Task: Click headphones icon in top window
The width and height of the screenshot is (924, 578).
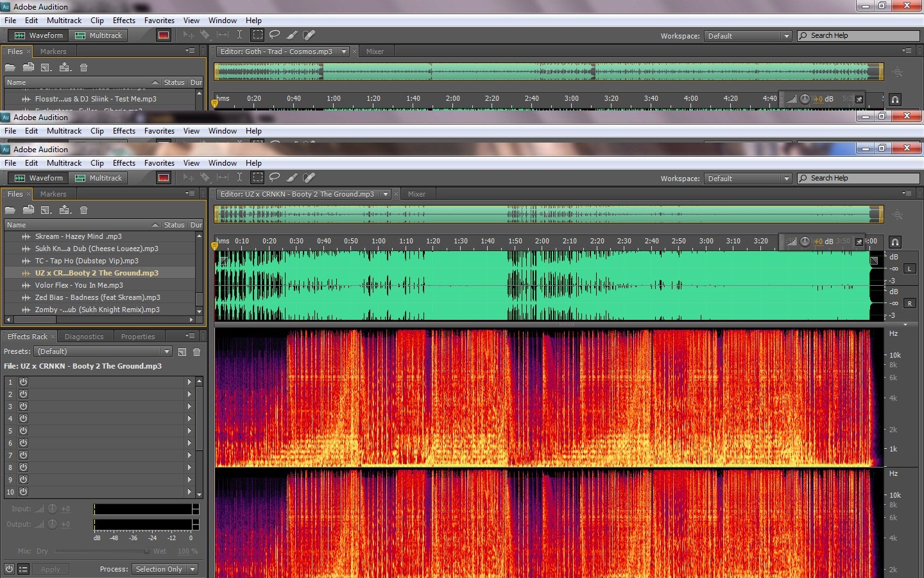Action: pyautogui.click(x=895, y=100)
